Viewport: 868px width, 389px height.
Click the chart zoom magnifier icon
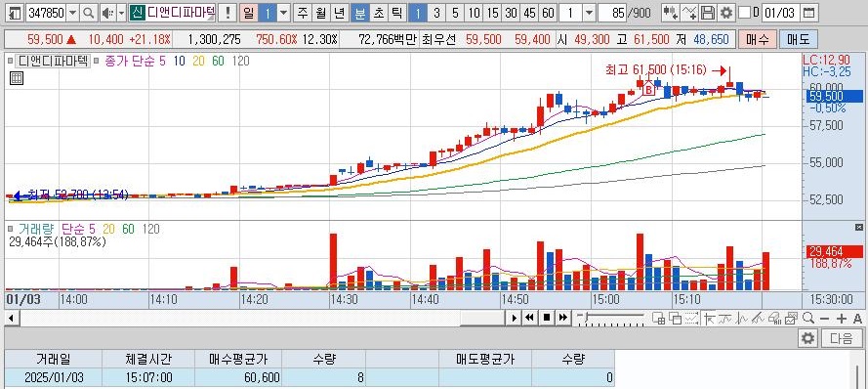click(808, 318)
